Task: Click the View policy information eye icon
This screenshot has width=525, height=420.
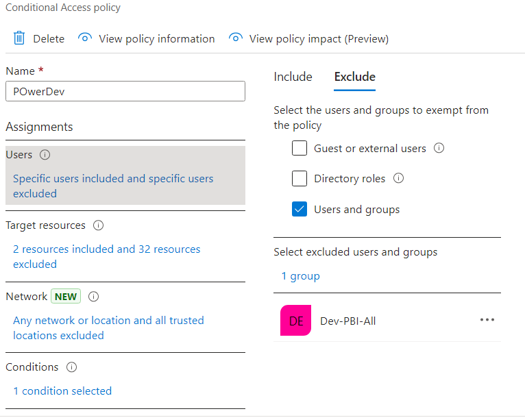Action: coord(85,38)
